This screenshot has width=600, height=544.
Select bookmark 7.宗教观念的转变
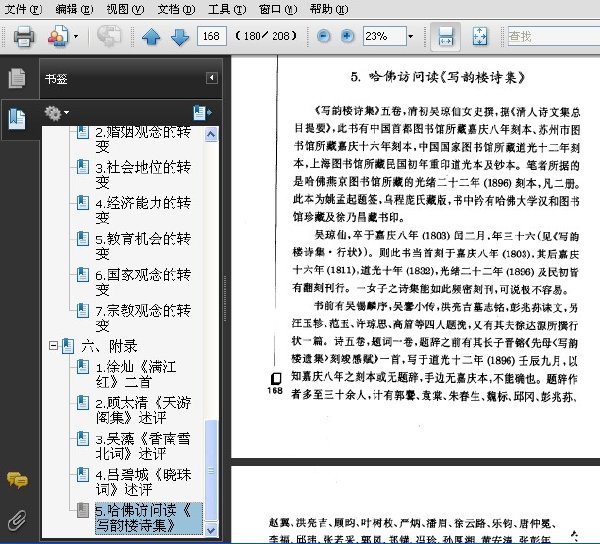click(x=143, y=318)
